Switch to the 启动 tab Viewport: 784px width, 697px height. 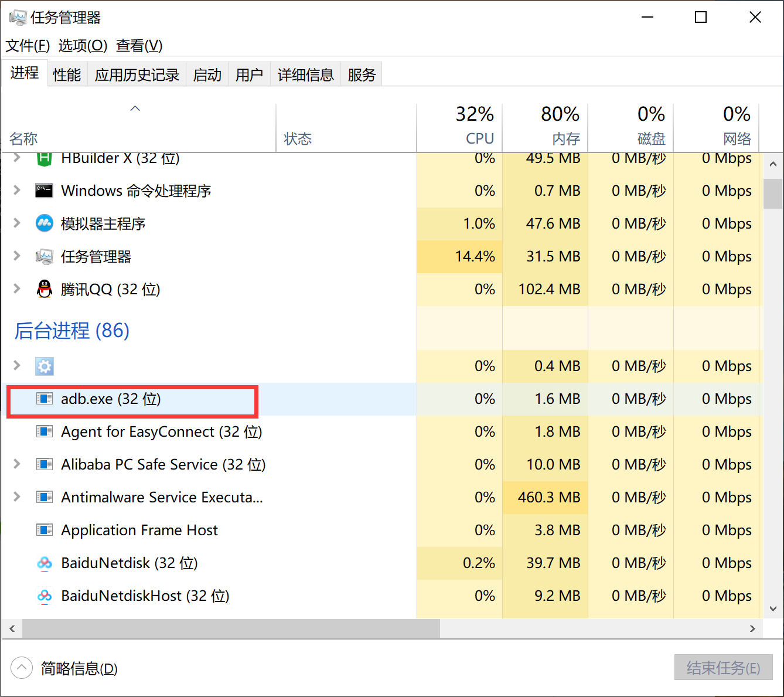207,74
